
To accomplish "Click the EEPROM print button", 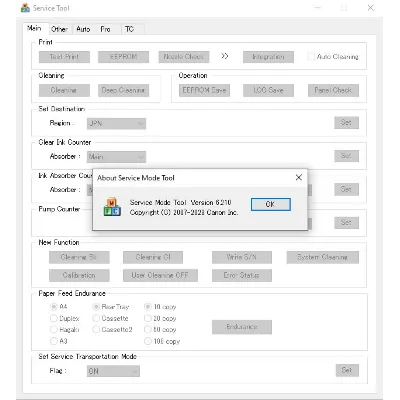I will coord(123,57).
